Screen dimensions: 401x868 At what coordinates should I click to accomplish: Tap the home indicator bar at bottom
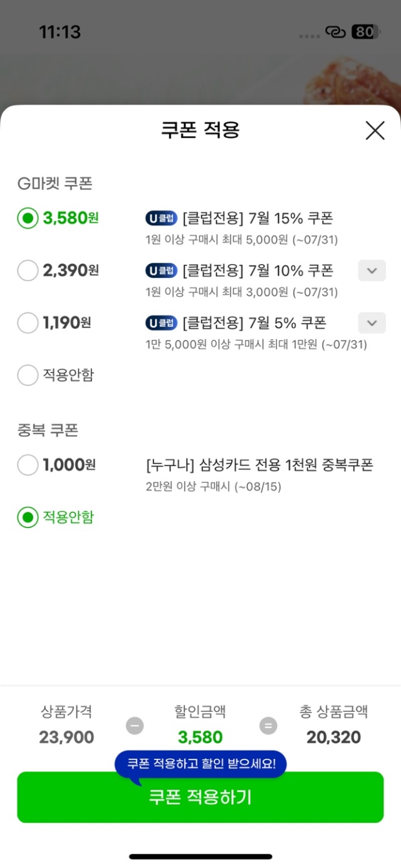click(x=200, y=856)
